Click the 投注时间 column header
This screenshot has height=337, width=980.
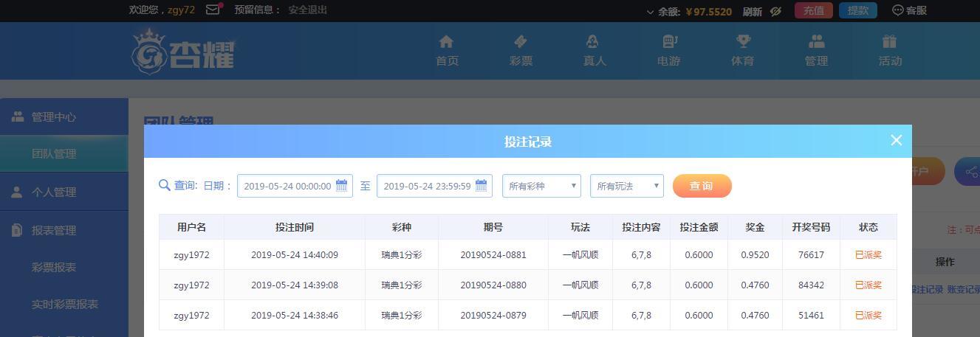pyautogui.click(x=295, y=227)
